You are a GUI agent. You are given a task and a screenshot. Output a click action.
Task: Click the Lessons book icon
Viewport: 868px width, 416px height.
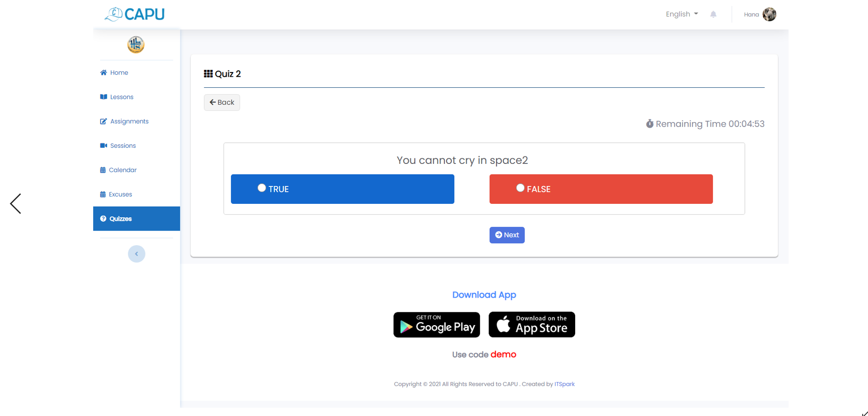point(103,97)
